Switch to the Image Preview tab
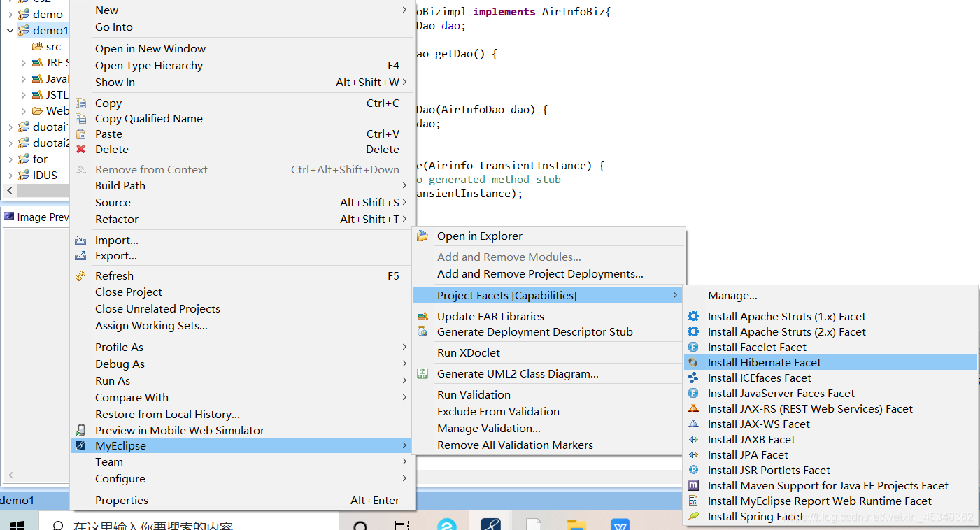This screenshot has width=980, height=530. 36,217
